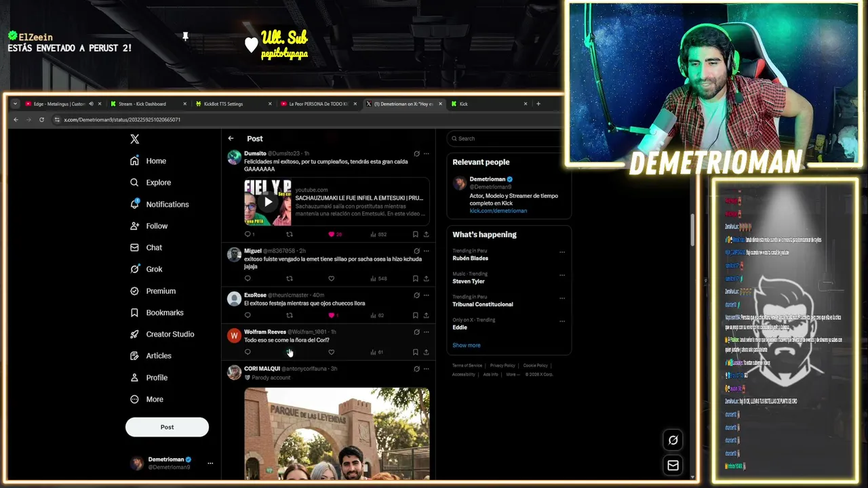Share Wolfram Reeves' reply

pyautogui.click(x=426, y=352)
